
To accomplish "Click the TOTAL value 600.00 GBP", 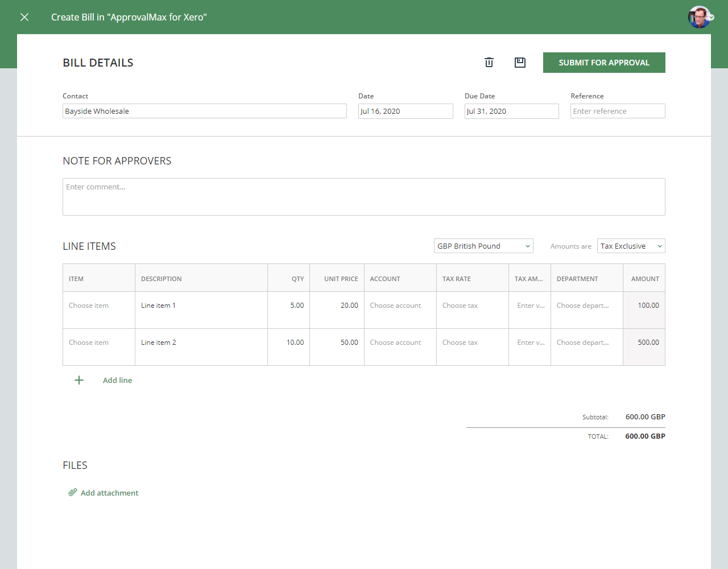I will (646, 436).
